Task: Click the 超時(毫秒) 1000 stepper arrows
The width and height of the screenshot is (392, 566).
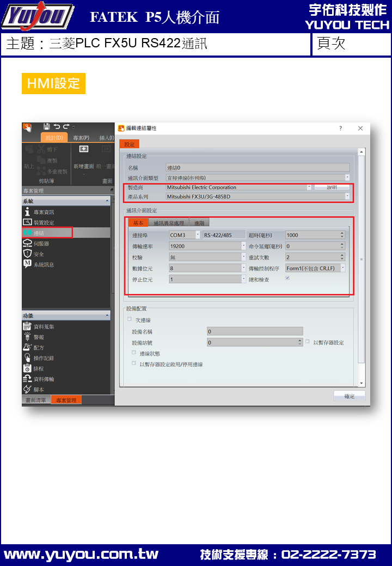Action: pyautogui.click(x=342, y=235)
